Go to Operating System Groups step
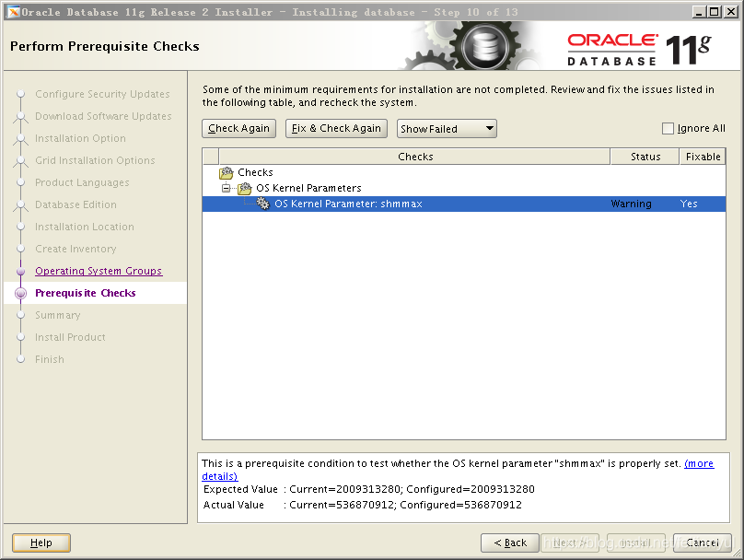 click(99, 271)
